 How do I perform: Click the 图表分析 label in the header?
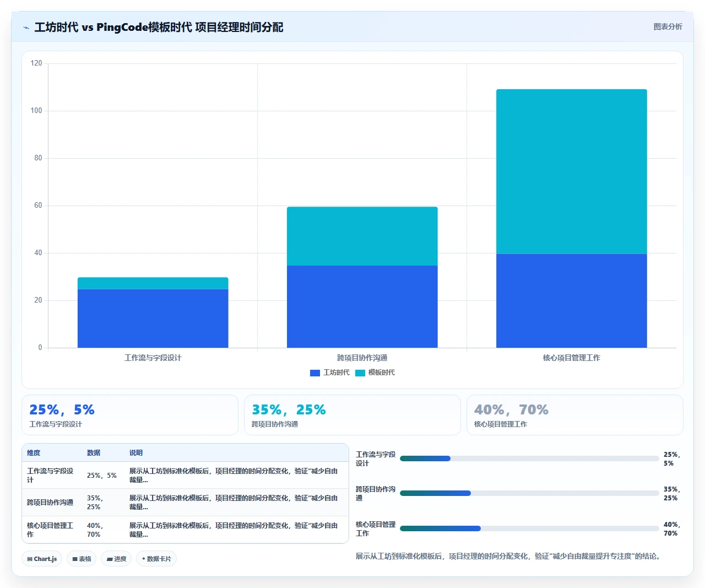click(668, 26)
